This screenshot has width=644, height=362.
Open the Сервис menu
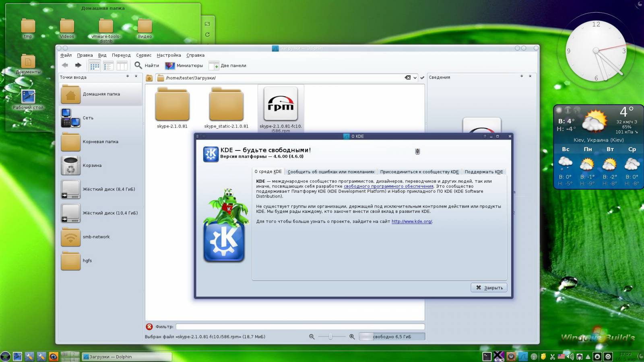(144, 55)
